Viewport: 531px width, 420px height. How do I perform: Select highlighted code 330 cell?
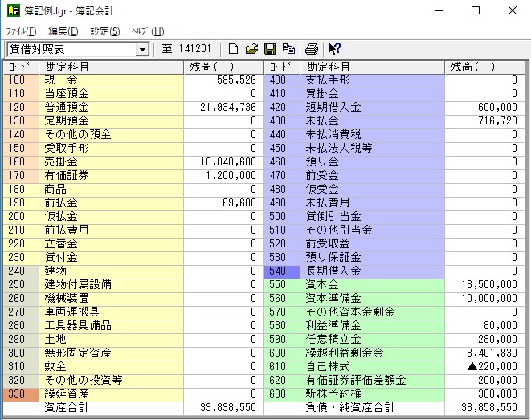(x=22, y=394)
